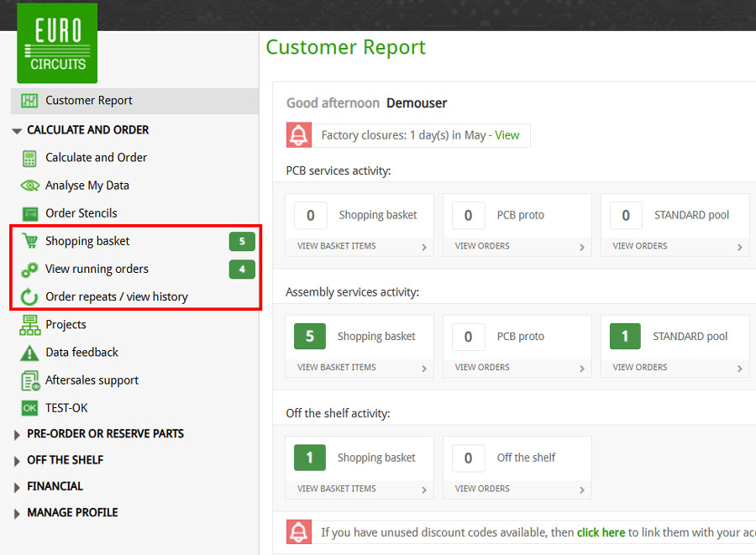Click the Order repeats circular arrow icon
756x555 pixels.
tap(29, 296)
